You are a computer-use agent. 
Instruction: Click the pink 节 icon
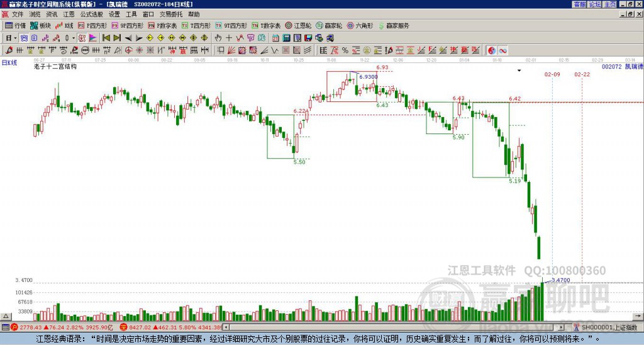click(250, 38)
